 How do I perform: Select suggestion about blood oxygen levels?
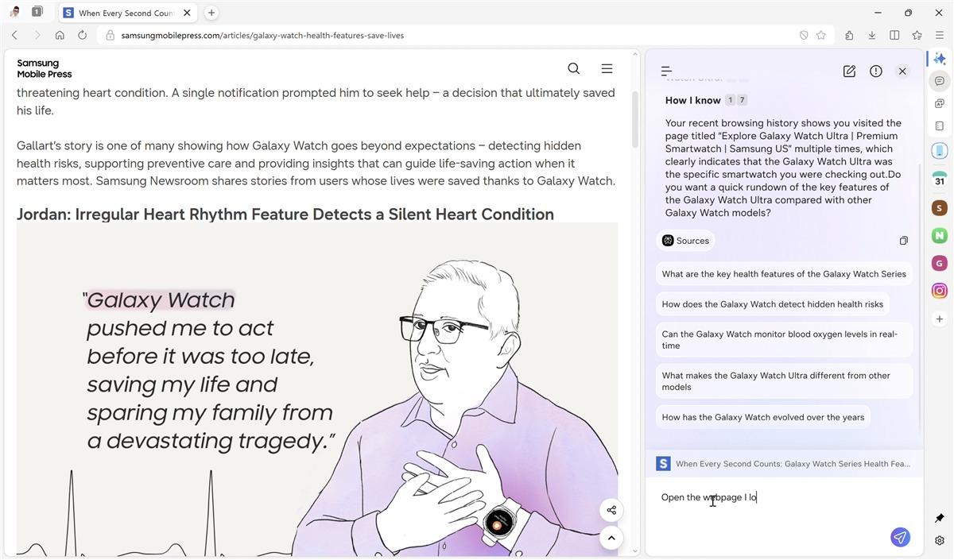click(784, 340)
